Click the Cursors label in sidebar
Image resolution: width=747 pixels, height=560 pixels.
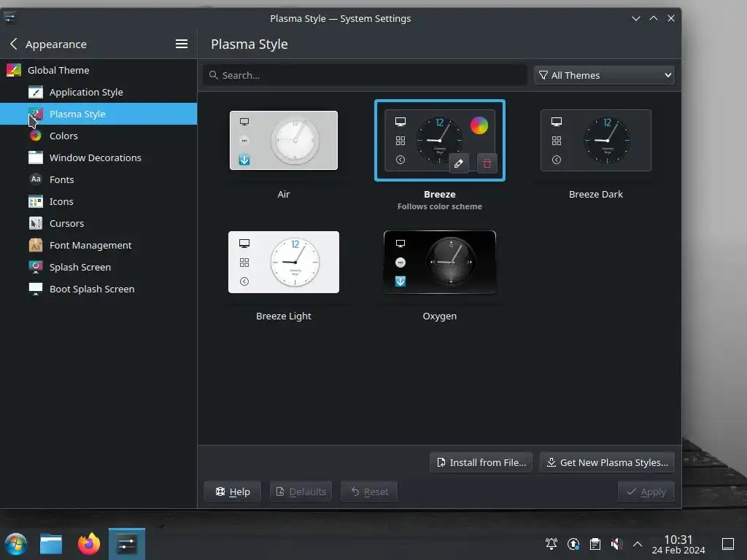[66, 223]
